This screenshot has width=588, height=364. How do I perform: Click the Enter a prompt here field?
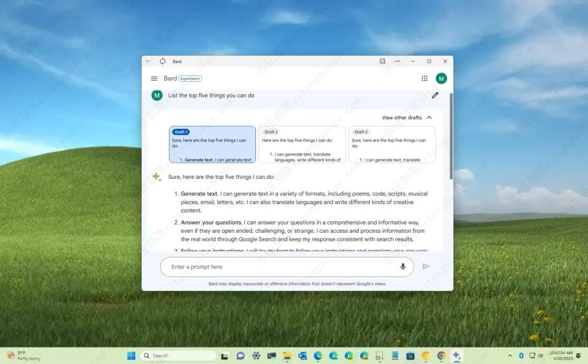click(x=287, y=266)
